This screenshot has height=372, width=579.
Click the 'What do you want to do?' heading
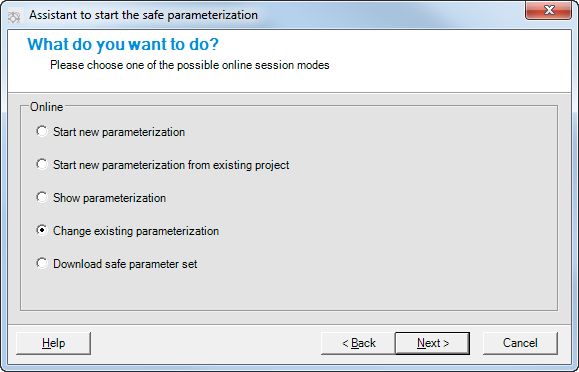(x=123, y=44)
